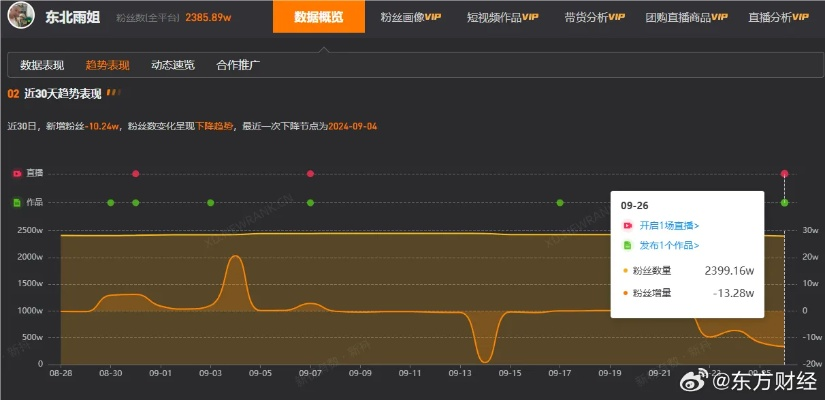
Task: Click the 近30天趋势表现 section heading
Action: click(x=63, y=94)
